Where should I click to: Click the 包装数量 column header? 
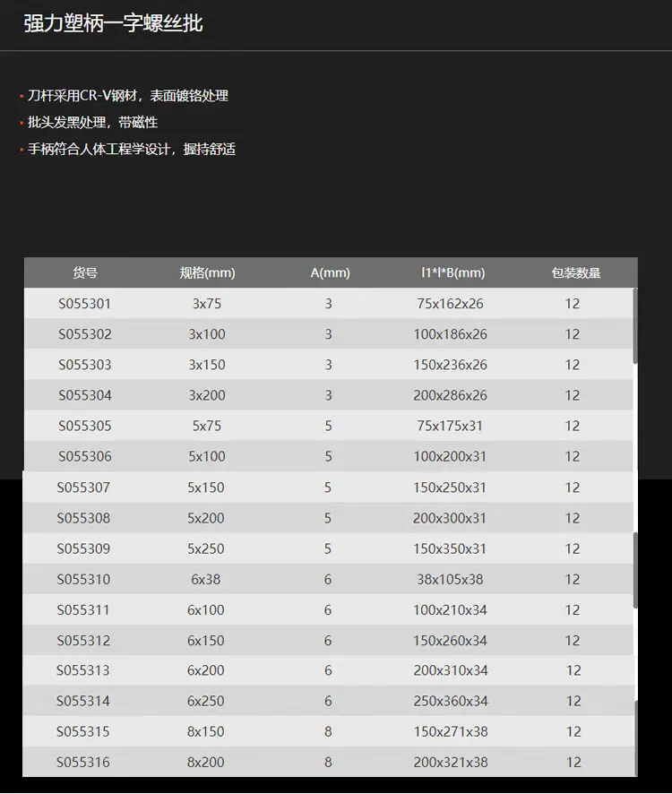point(576,273)
